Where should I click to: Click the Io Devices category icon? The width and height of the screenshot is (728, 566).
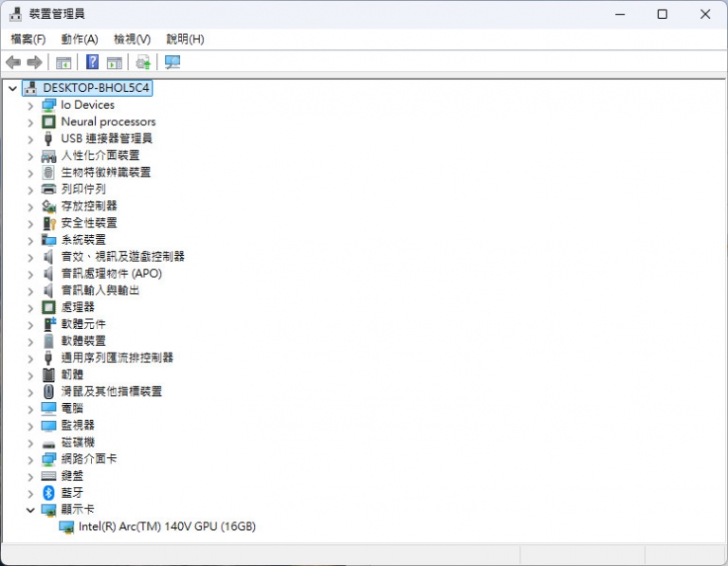48,105
